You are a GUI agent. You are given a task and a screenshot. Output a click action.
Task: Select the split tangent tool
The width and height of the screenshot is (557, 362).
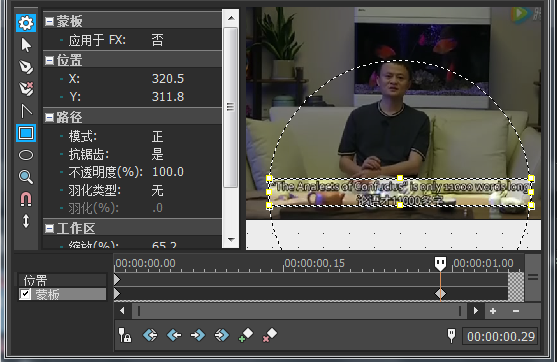click(26, 111)
